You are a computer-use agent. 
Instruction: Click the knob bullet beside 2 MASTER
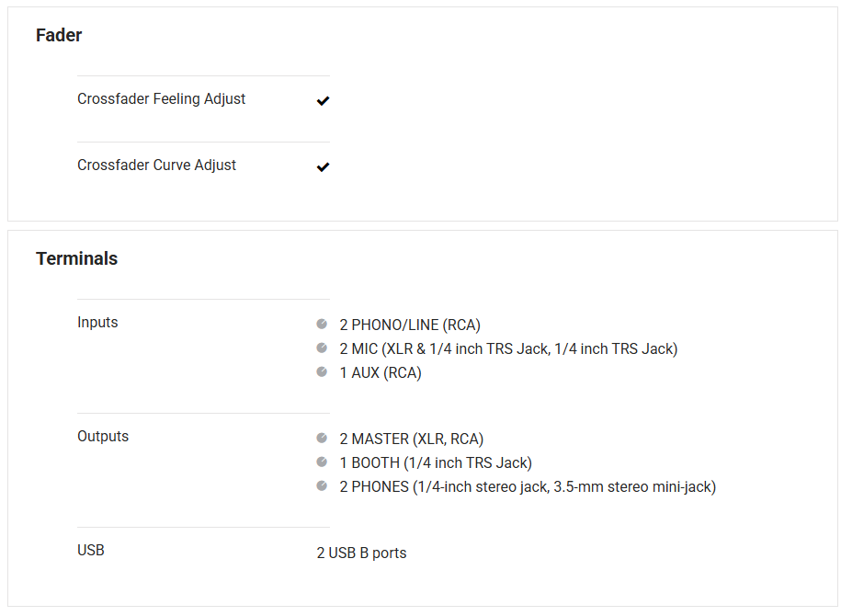click(x=322, y=438)
